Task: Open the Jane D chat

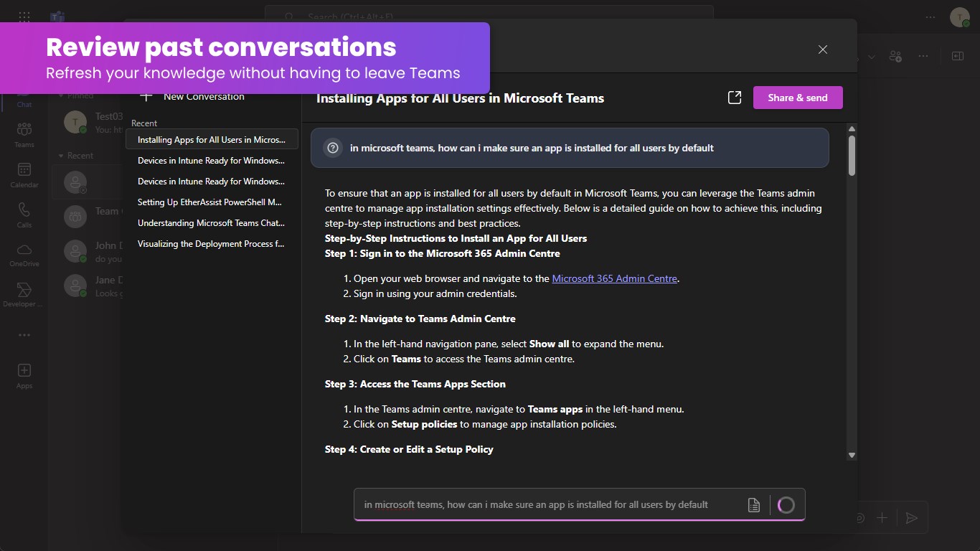Action: tap(88, 286)
